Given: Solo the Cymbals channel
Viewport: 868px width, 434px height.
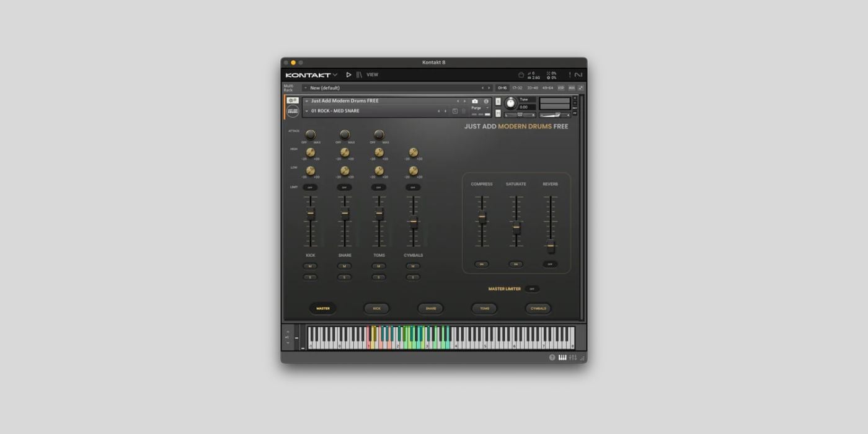Looking at the screenshot, I should pos(412,276).
